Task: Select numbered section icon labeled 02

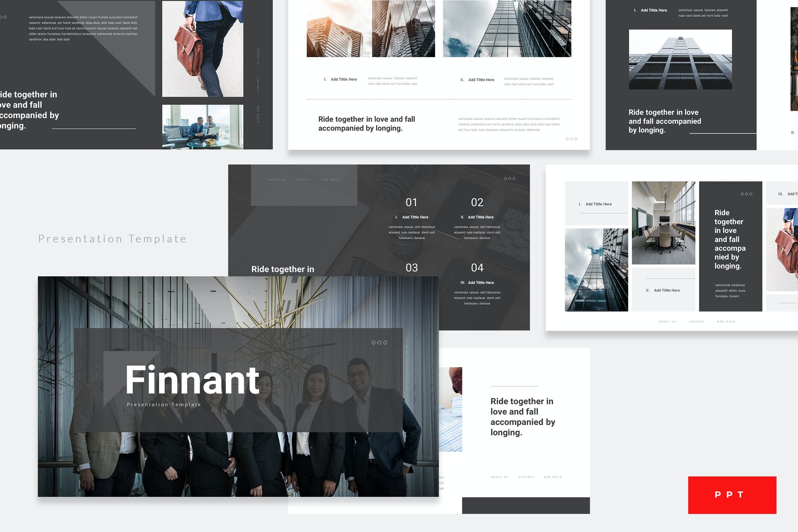Action: coord(478,202)
